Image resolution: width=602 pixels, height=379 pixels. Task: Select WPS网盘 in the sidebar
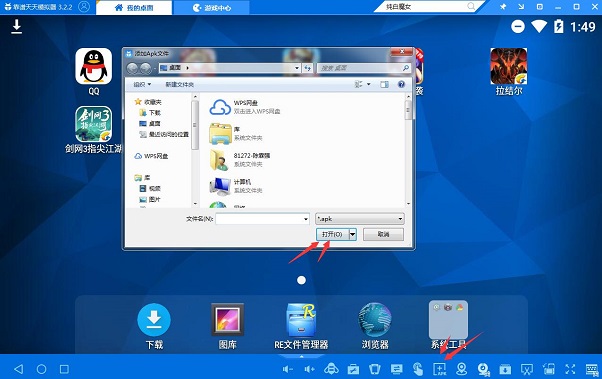pos(151,156)
